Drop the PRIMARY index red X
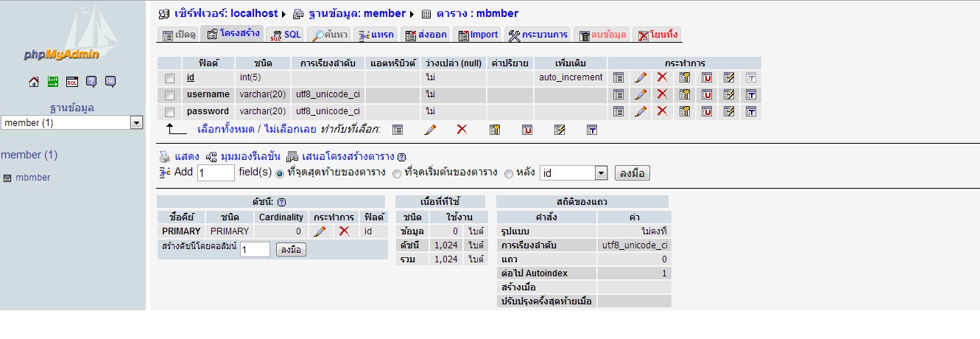Viewport: 980px width, 339px height. tap(344, 231)
